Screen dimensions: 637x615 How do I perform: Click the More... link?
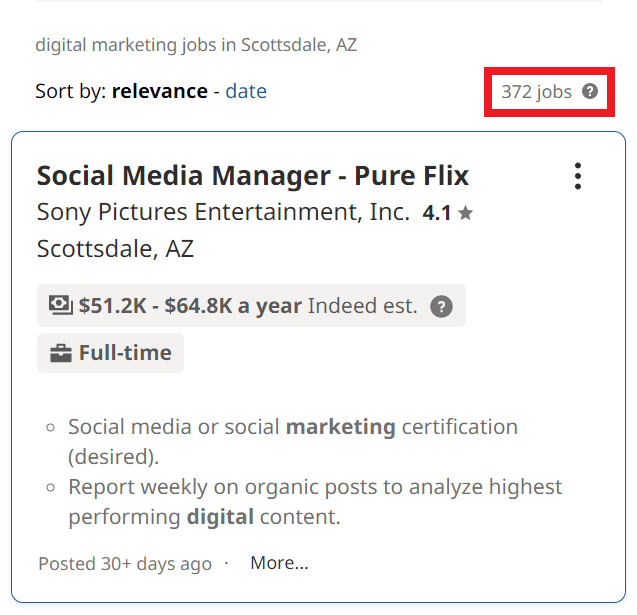pos(279,563)
